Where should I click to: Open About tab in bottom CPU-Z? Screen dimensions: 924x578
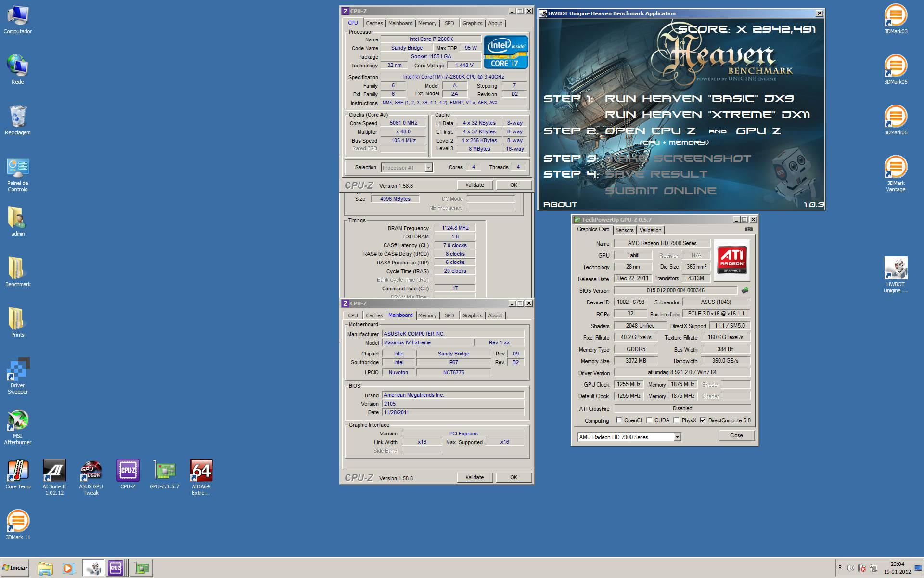495,315
